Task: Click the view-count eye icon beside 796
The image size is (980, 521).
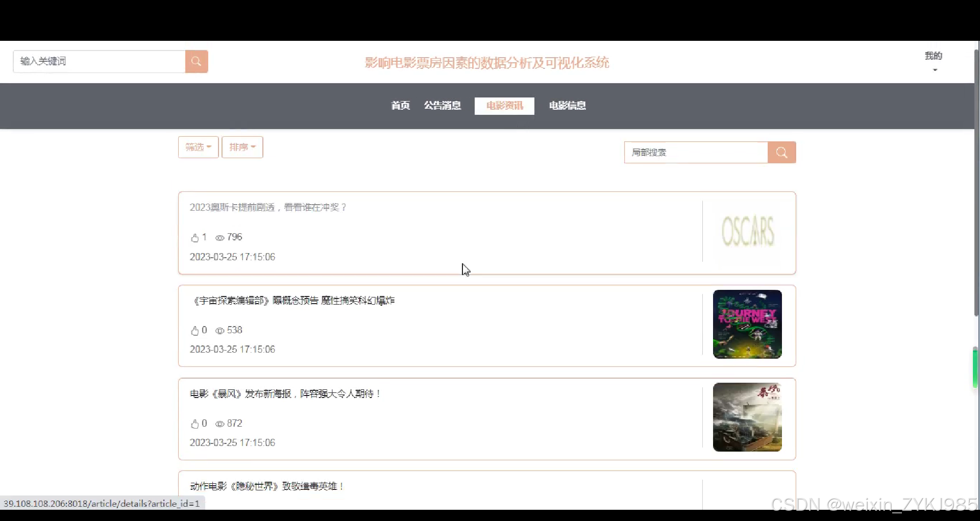Action: click(x=220, y=238)
